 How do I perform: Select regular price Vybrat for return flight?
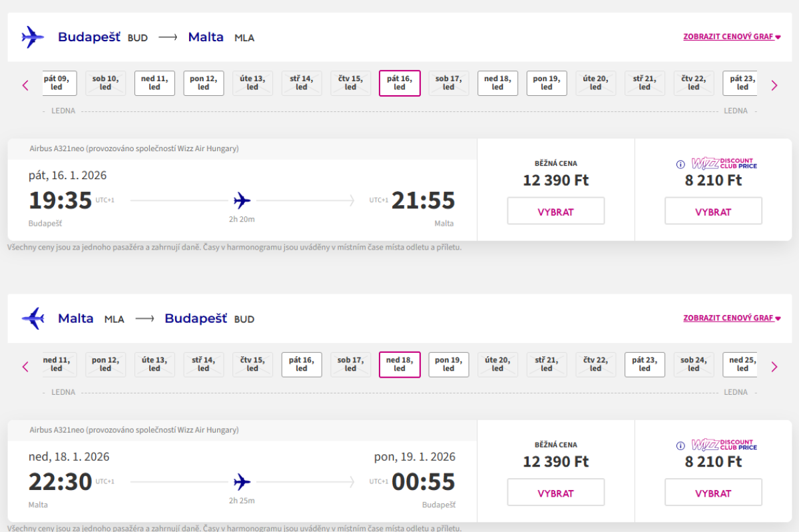(556, 493)
